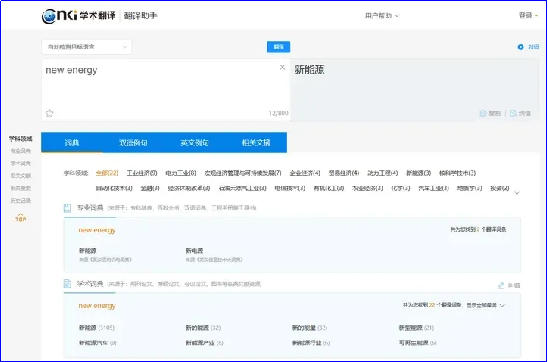The image size is (548, 362).
Task: Click 新电源 in 专业词典 results
Action: click(x=194, y=251)
